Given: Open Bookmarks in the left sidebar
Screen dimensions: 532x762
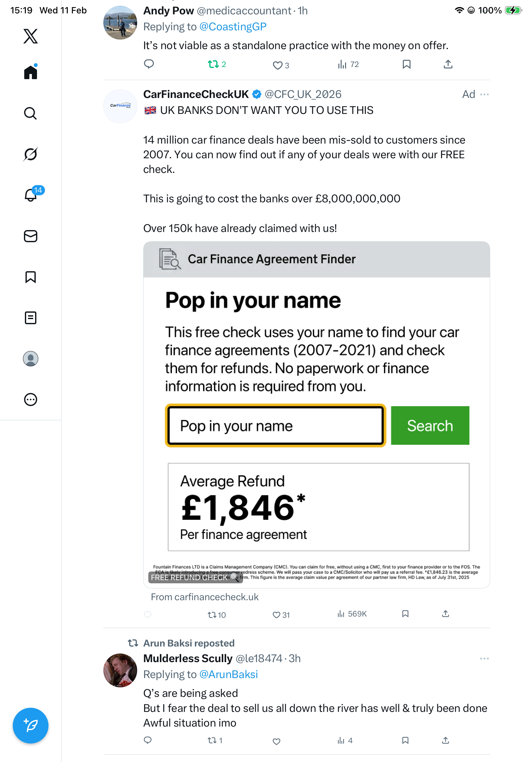Looking at the screenshot, I should pos(31,277).
